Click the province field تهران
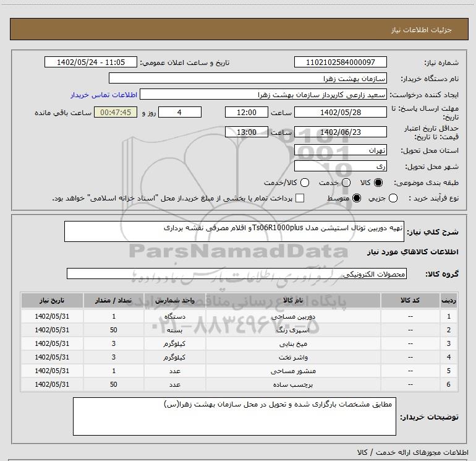The width and height of the screenshot is (476, 461). pyautogui.click(x=340, y=150)
